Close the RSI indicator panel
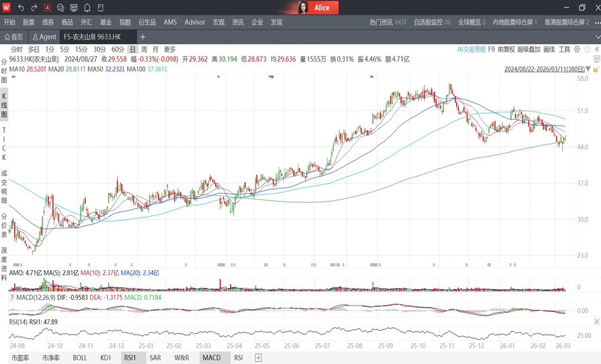The image size is (601, 364). coord(597,322)
